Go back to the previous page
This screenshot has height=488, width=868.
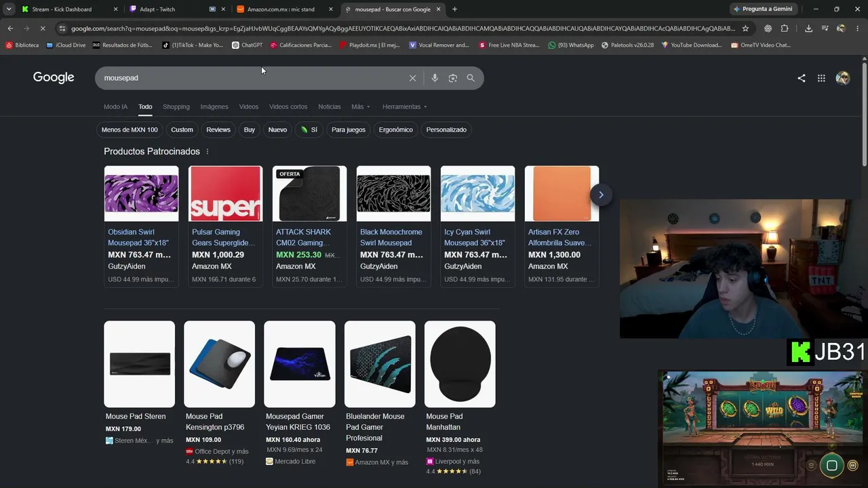(x=10, y=28)
